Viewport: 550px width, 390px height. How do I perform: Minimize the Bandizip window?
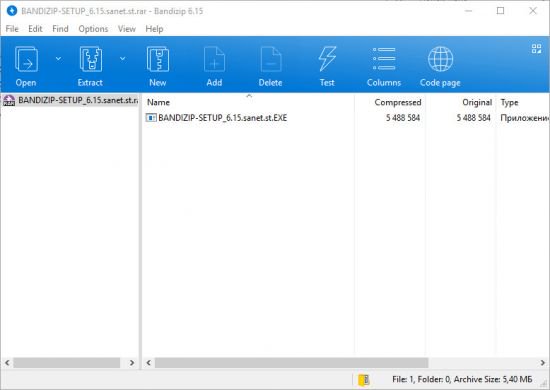pyautogui.click(x=468, y=11)
